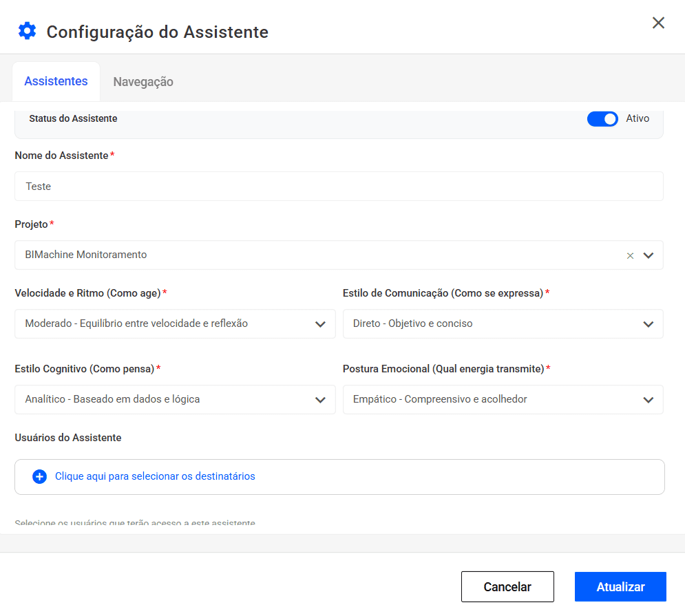Click the gear icon beside the dialog title
Image resolution: width=685 pixels, height=616 pixels.
click(27, 31)
